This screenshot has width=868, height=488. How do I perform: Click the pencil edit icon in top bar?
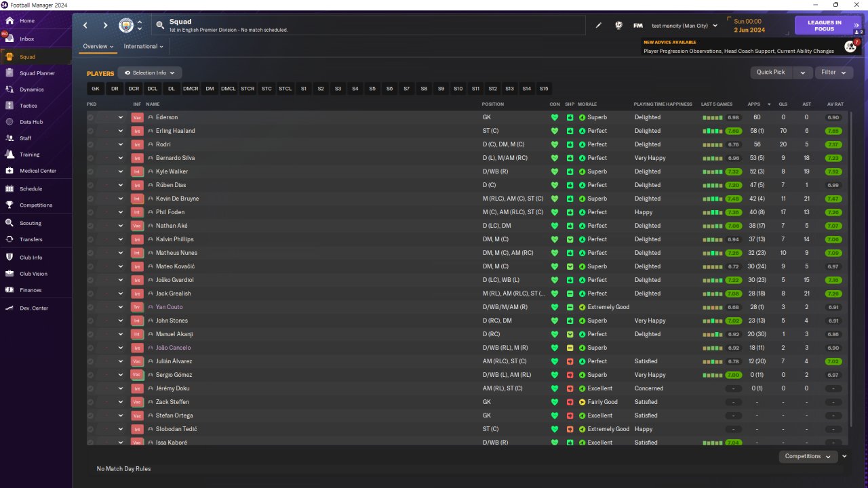(599, 26)
